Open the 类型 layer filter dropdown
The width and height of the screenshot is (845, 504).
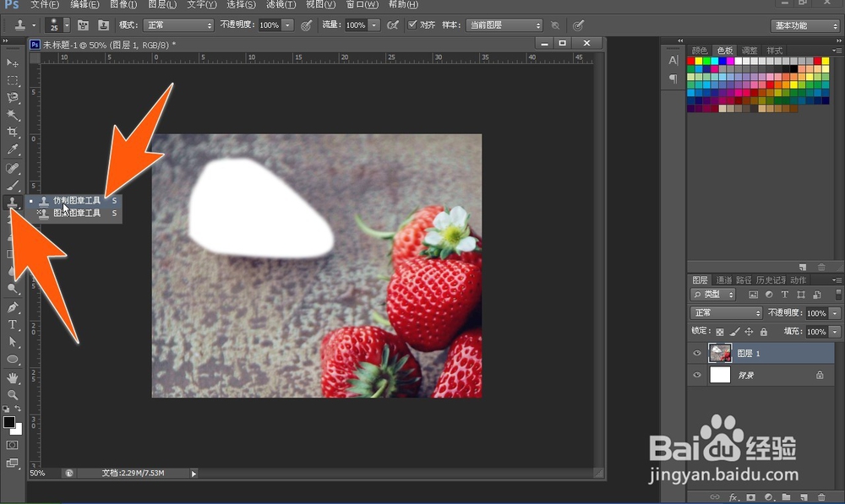[713, 295]
